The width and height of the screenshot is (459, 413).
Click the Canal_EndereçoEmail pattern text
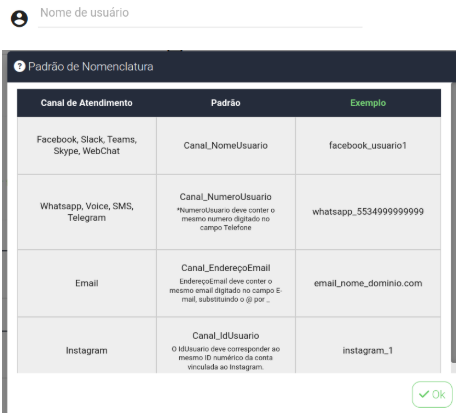226,268
